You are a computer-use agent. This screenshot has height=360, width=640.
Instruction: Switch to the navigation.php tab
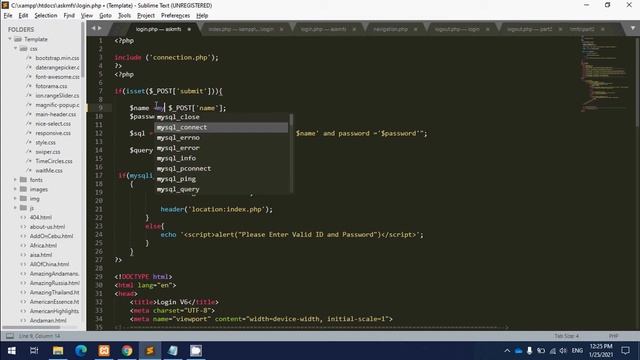tap(390, 29)
